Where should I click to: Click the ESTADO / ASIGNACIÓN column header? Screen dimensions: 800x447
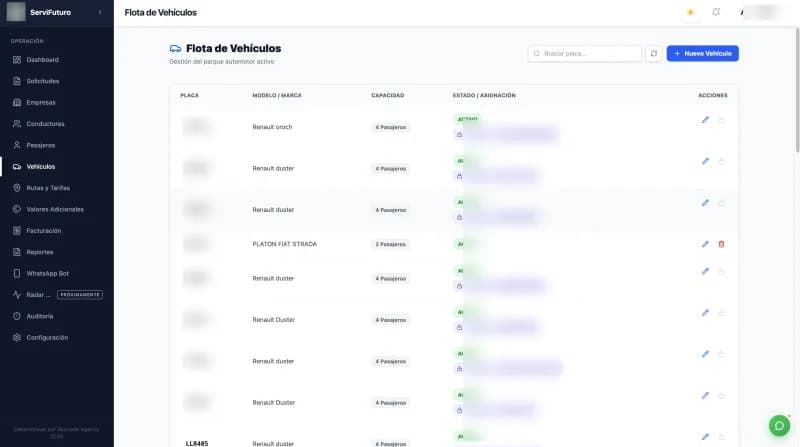coord(484,95)
